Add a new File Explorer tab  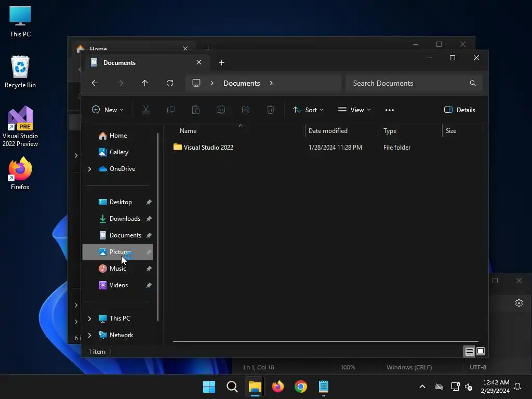pyautogui.click(x=221, y=63)
